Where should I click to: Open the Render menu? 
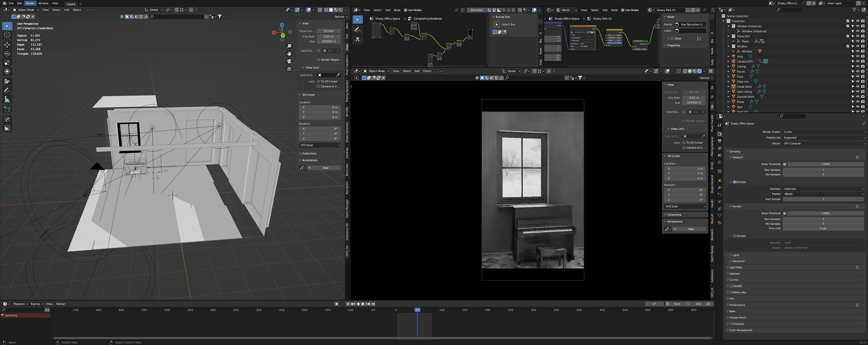(x=30, y=3)
